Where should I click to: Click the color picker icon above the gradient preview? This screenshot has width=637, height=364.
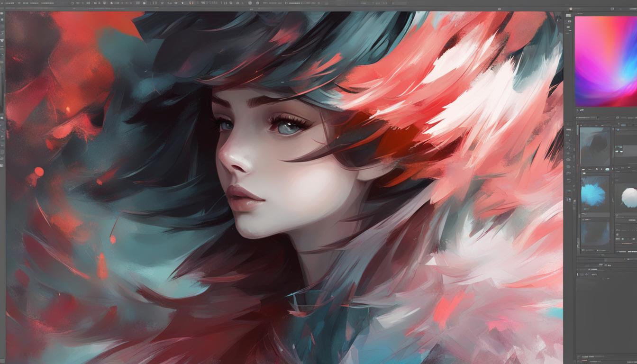[x=571, y=8]
